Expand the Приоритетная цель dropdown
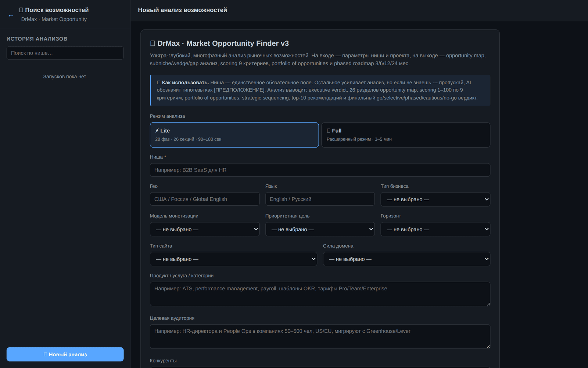588x368 pixels. coord(320,229)
